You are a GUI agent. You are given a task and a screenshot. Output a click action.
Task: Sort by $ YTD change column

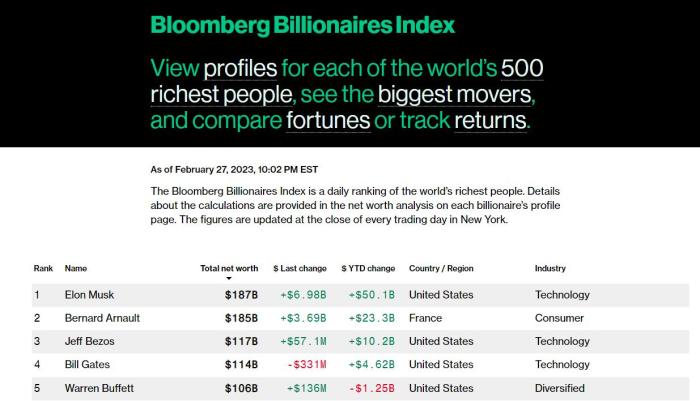tap(369, 269)
